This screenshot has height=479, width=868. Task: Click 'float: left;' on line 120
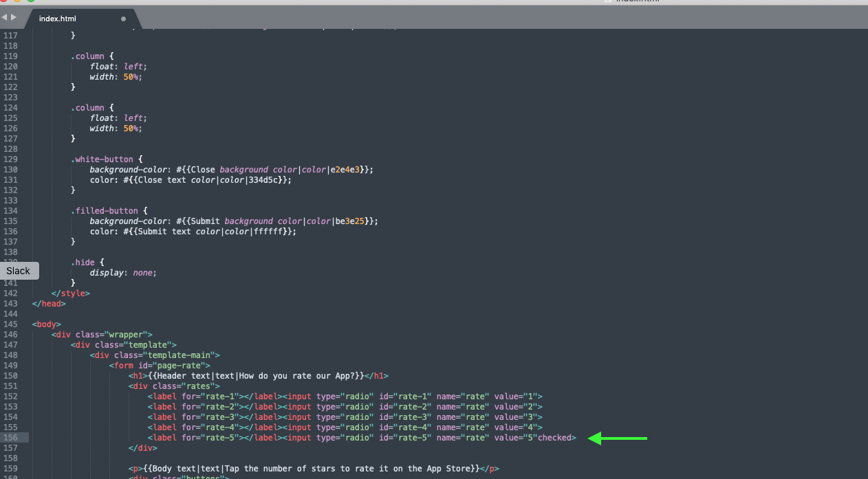pos(118,66)
